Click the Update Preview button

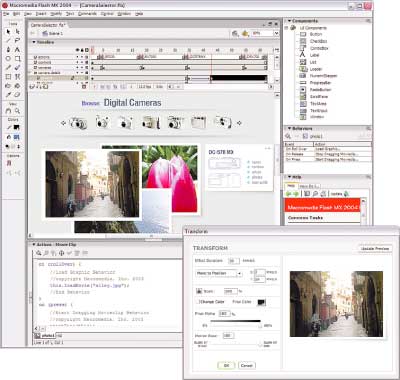tap(375, 249)
